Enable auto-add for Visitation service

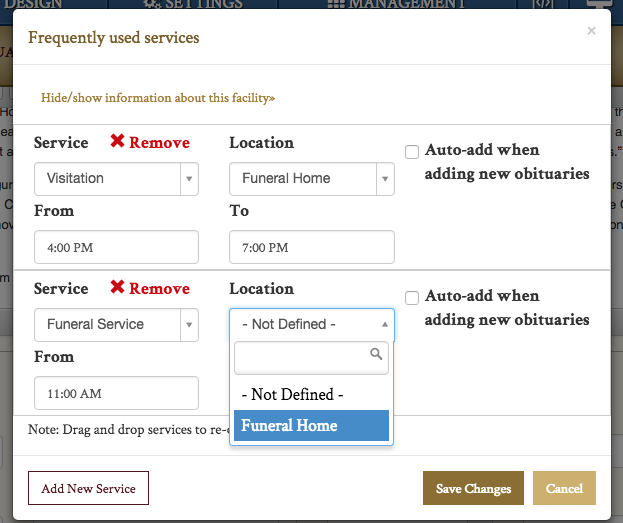(x=412, y=151)
